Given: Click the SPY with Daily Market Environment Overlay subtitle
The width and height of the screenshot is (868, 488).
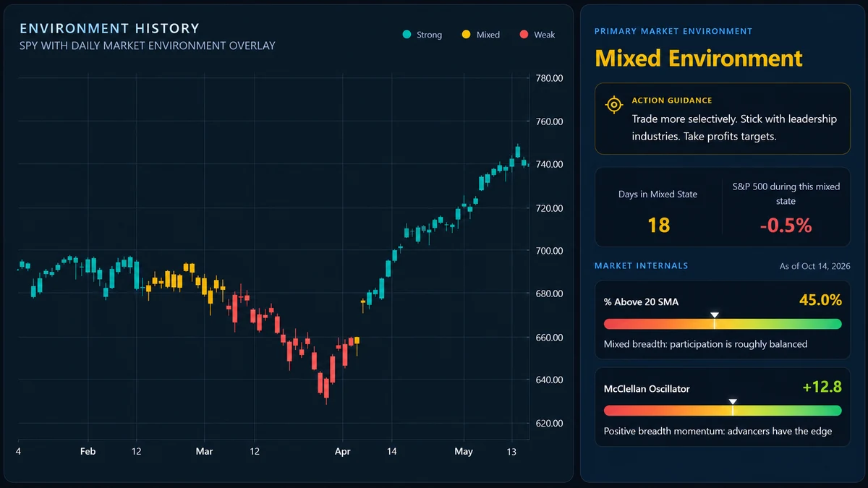Looking at the screenshot, I should click(148, 46).
